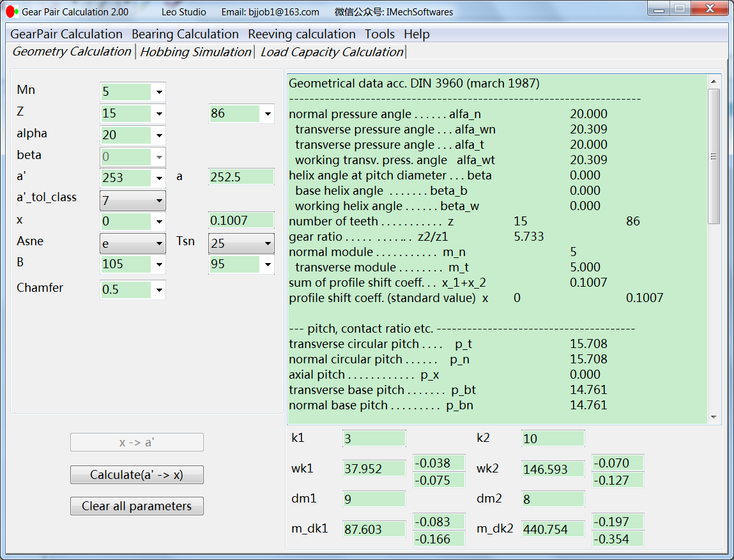Click the 'axial pitch' row label
Viewport: 734px width, 560px height.
(x=363, y=375)
